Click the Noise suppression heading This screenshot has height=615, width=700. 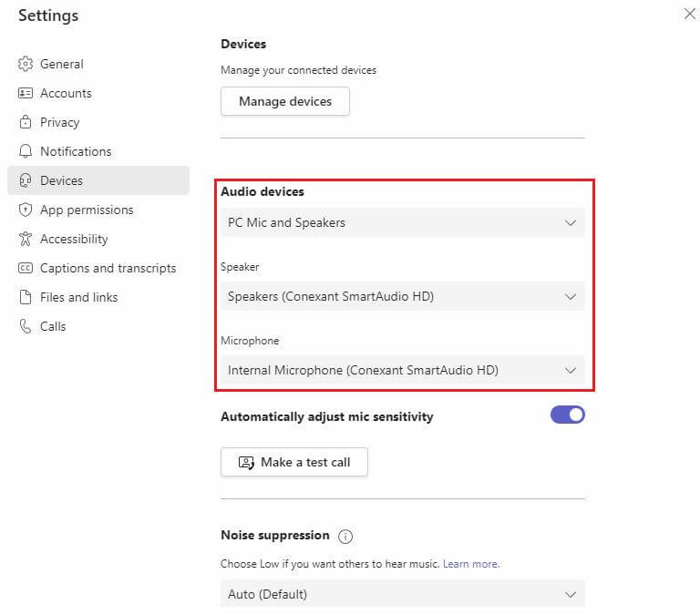coord(275,535)
